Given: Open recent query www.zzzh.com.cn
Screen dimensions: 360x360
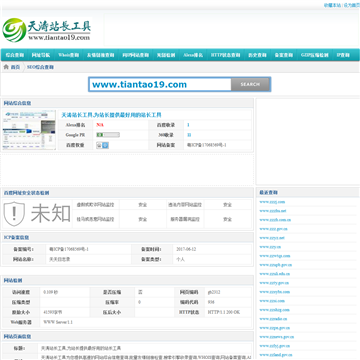Looking at the screenshot, I should point(275,220).
